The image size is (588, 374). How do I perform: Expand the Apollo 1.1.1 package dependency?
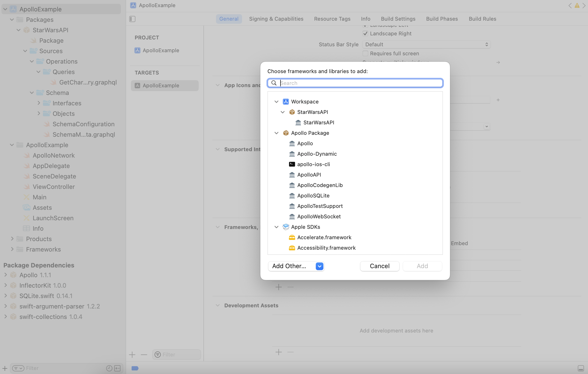point(6,275)
